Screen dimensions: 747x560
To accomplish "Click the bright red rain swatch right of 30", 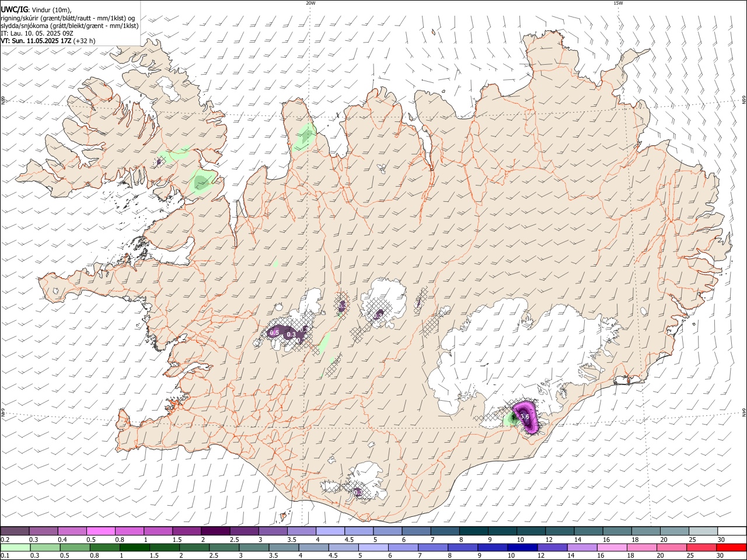I will coord(731,548).
